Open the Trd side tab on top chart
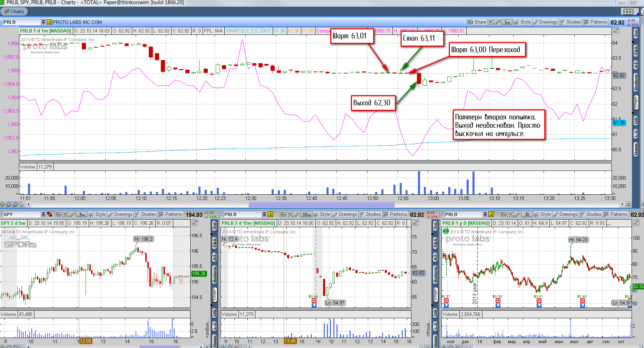644x348 pixels. point(636,33)
